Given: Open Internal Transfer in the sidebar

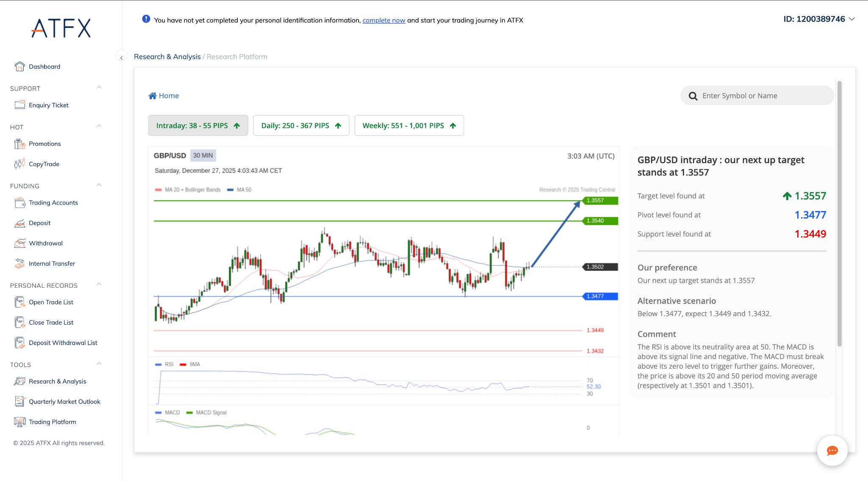Looking at the screenshot, I should [x=52, y=264].
